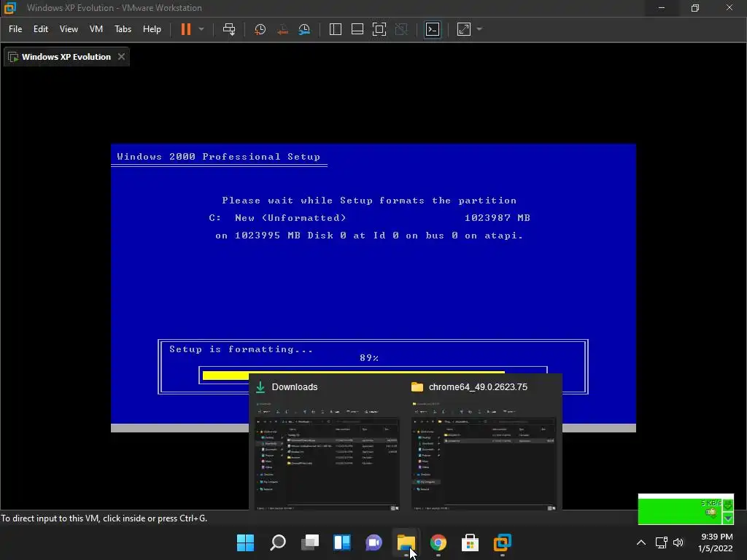747x560 pixels.
Task: Expand the power options dropdown arrow
Action: click(201, 29)
